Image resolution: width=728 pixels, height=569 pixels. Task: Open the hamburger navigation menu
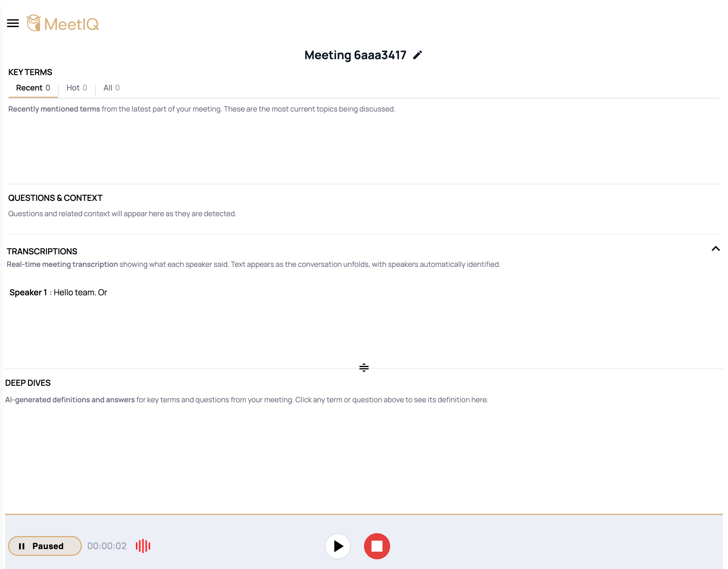pos(13,23)
